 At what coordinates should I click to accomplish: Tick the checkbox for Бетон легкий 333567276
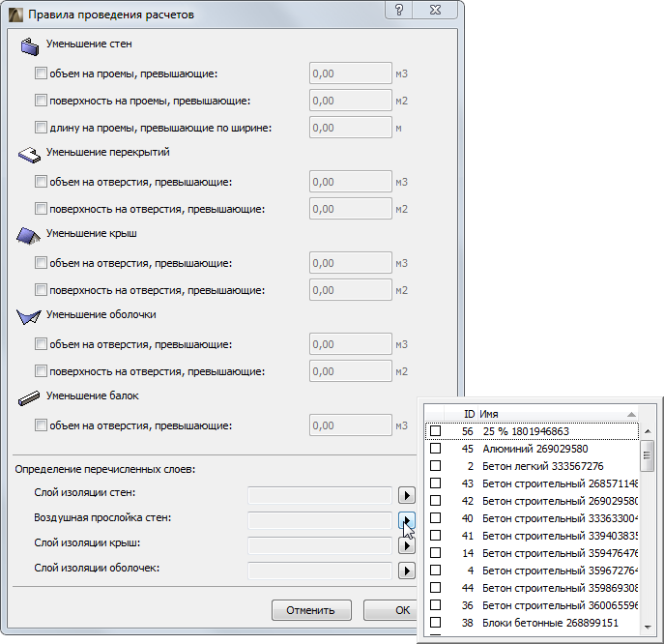(435, 466)
